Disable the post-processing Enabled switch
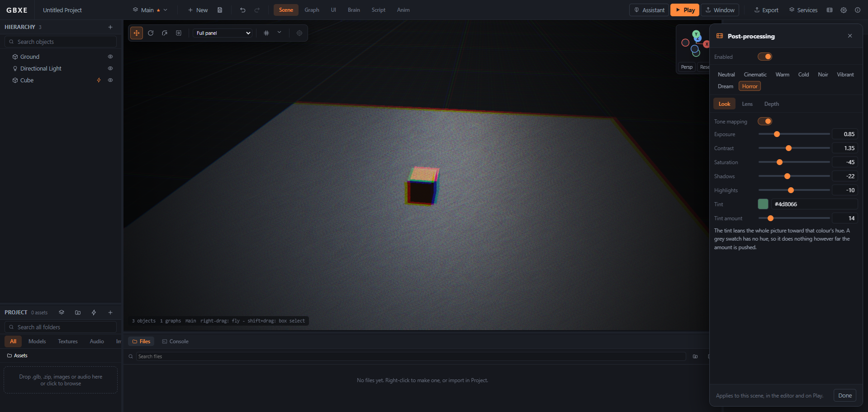 [x=765, y=57]
